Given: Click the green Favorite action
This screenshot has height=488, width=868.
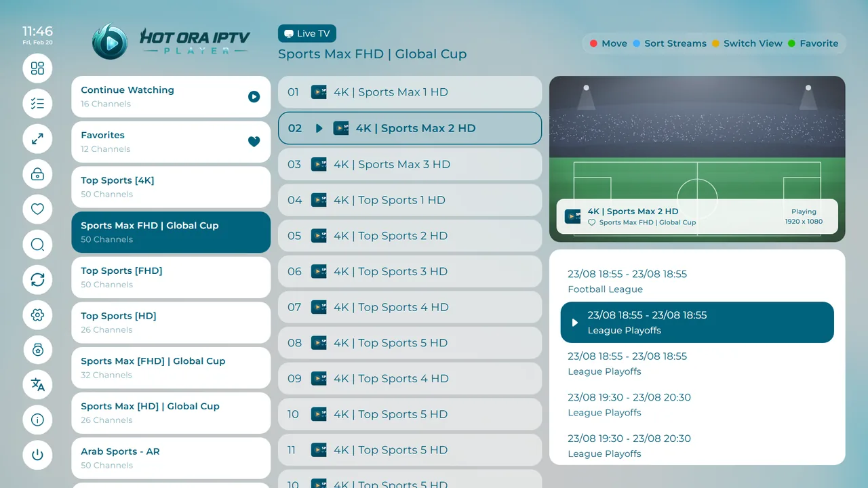Looking at the screenshot, I should (x=812, y=43).
